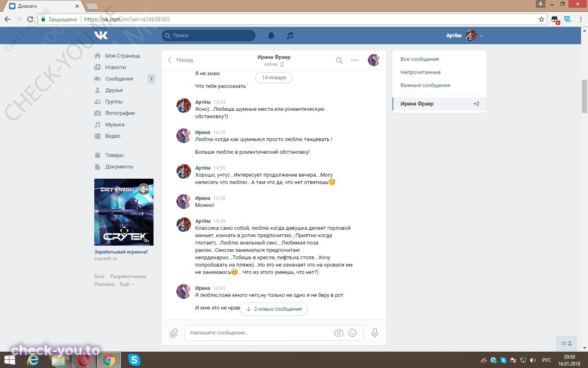Bookmark this page with the star

click(541, 19)
